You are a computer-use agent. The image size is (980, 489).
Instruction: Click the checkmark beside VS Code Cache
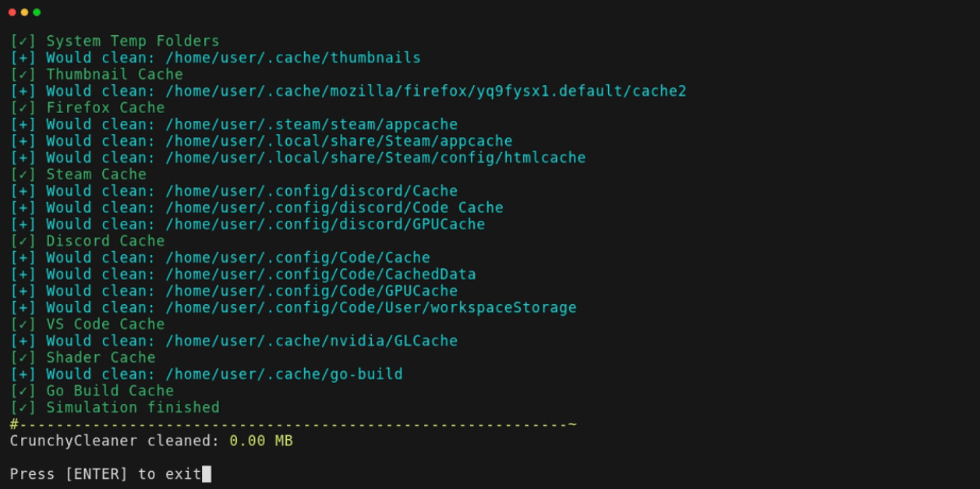(x=23, y=324)
